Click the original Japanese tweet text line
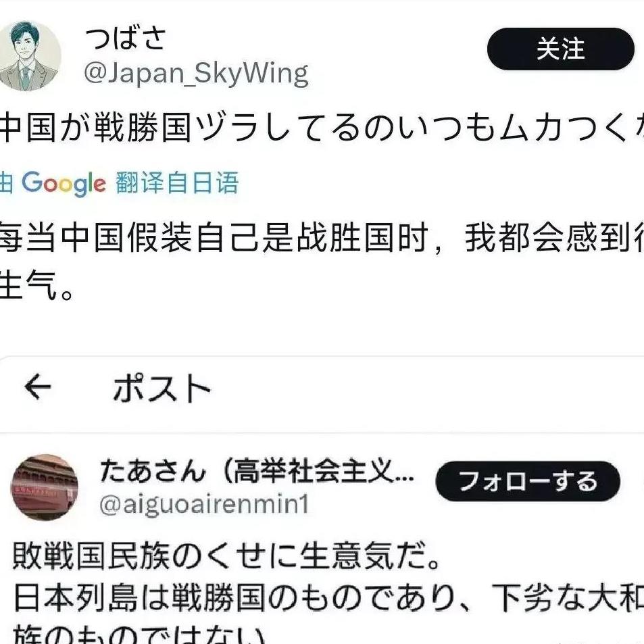This screenshot has height=644, width=644. click(x=322, y=128)
